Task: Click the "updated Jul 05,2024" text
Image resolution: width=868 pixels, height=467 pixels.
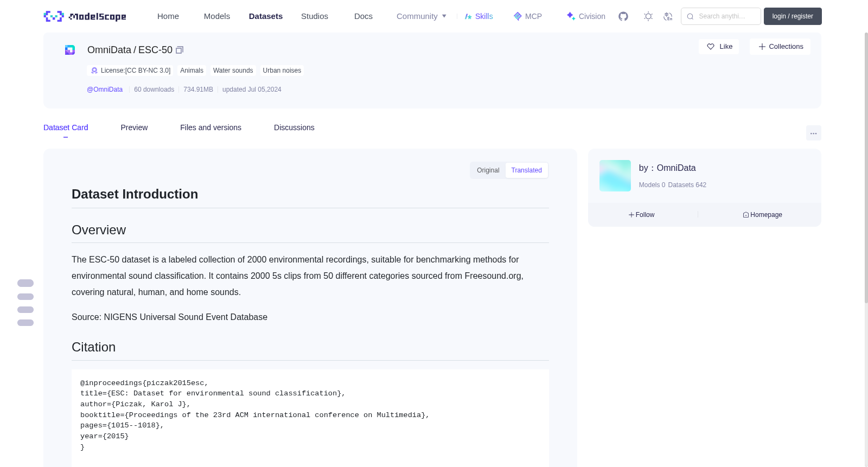Action: (x=252, y=89)
